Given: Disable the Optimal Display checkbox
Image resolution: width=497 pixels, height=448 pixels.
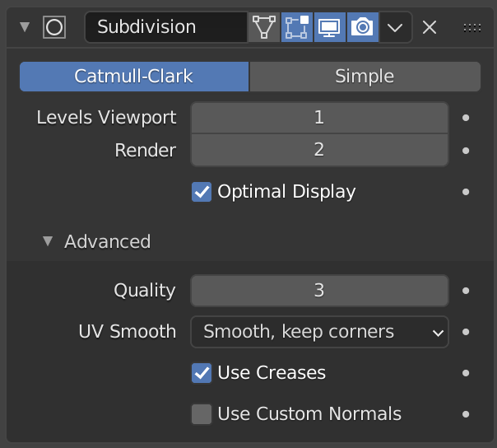Looking at the screenshot, I should point(202,192).
